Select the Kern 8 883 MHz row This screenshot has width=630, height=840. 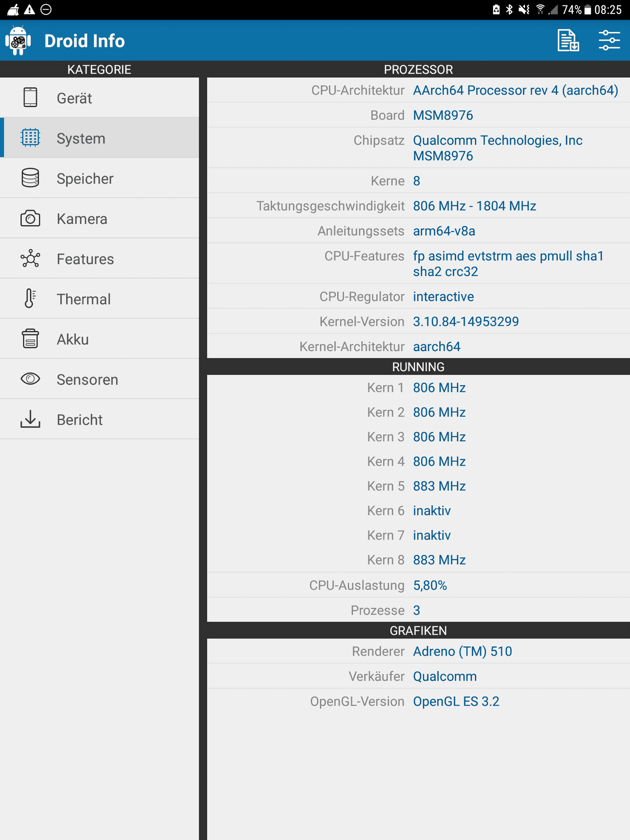pos(418,560)
